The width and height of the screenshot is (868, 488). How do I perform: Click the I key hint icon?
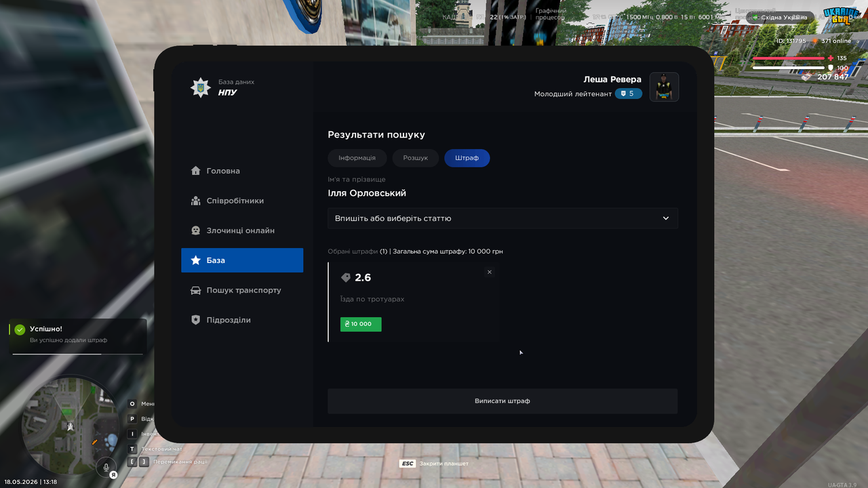click(x=132, y=434)
